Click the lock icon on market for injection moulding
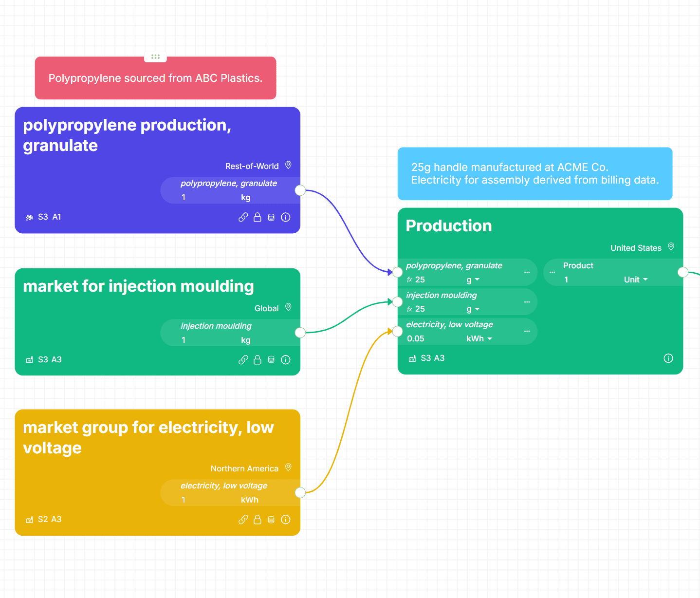700x598 pixels. click(257, 360)
